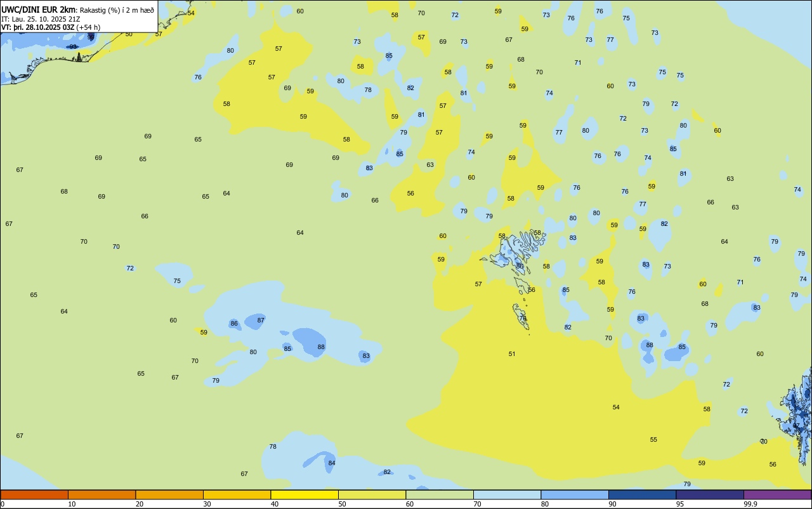Click the legend scale label '10'

[x=72, y=504]
